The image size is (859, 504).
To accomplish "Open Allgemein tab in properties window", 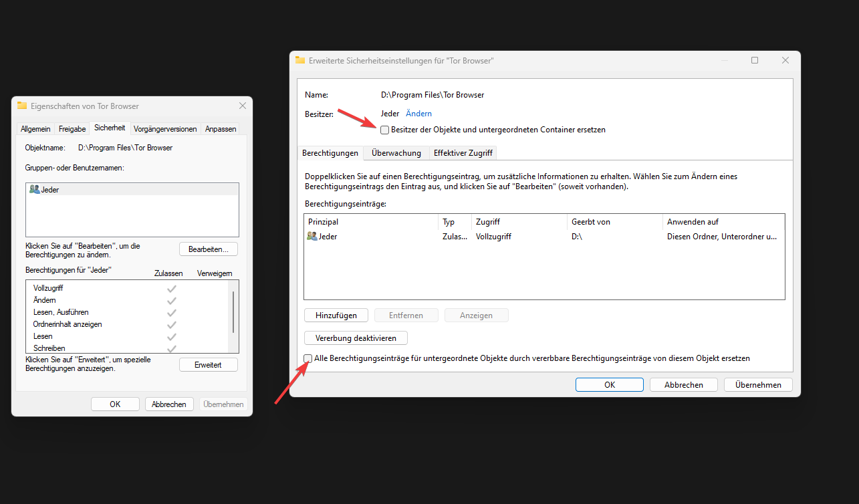I will tap(35, 129).
